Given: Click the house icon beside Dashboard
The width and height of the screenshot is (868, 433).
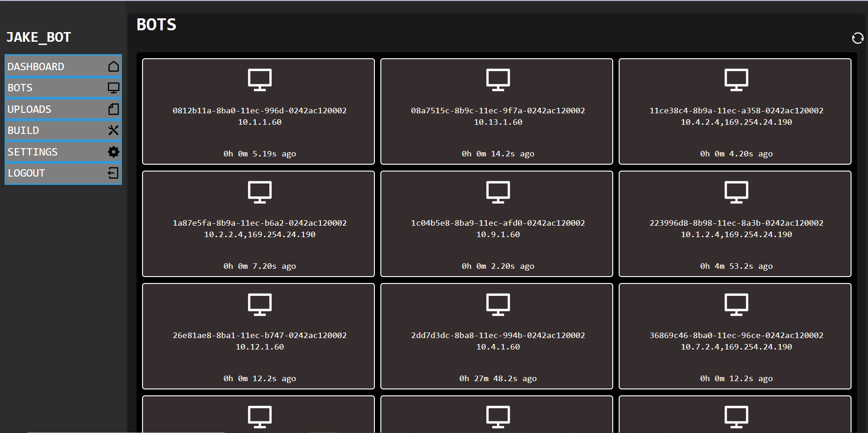Looking at the screenshot, I should (x=113, y=67).
